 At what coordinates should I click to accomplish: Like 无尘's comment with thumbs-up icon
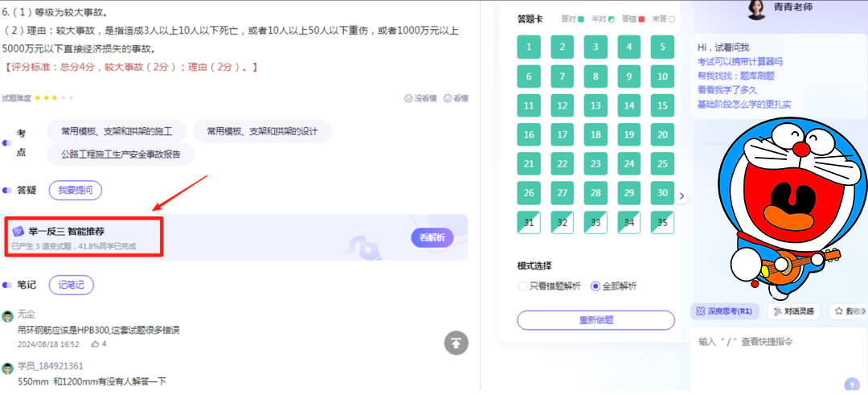95,344
